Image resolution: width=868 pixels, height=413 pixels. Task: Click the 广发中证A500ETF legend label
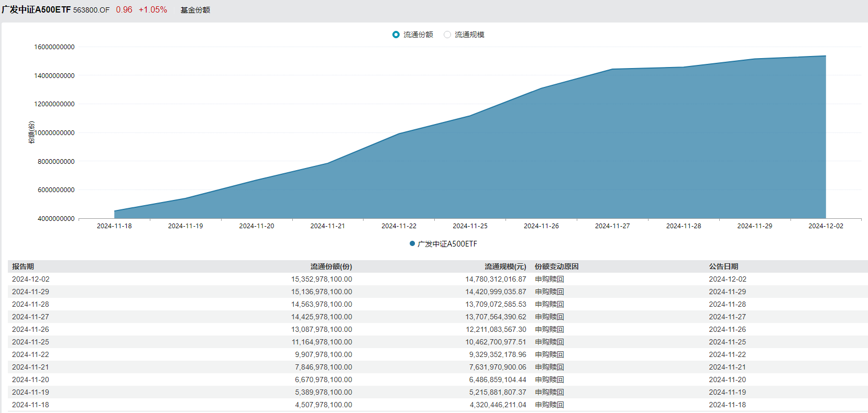(447, 244)
